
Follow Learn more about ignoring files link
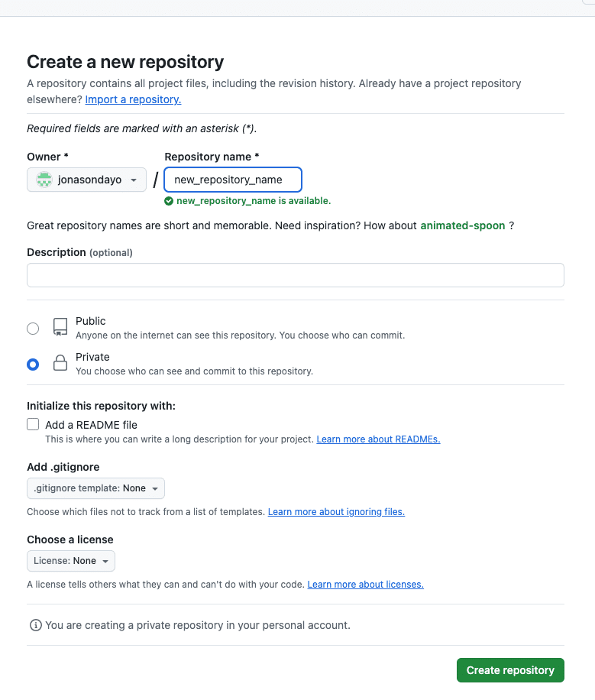336,511
